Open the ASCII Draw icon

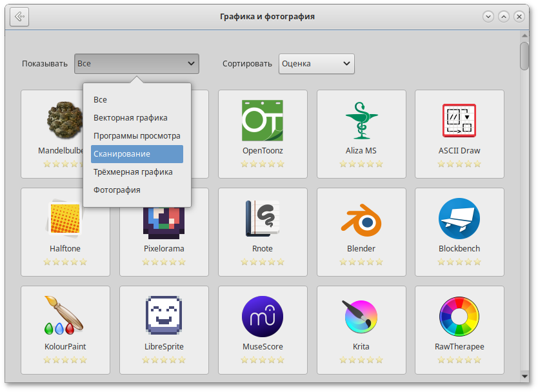[459, 121]
